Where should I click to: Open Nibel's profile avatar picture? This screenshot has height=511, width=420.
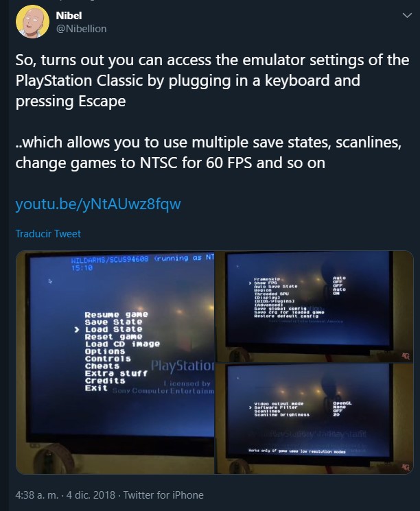(32, 22)
